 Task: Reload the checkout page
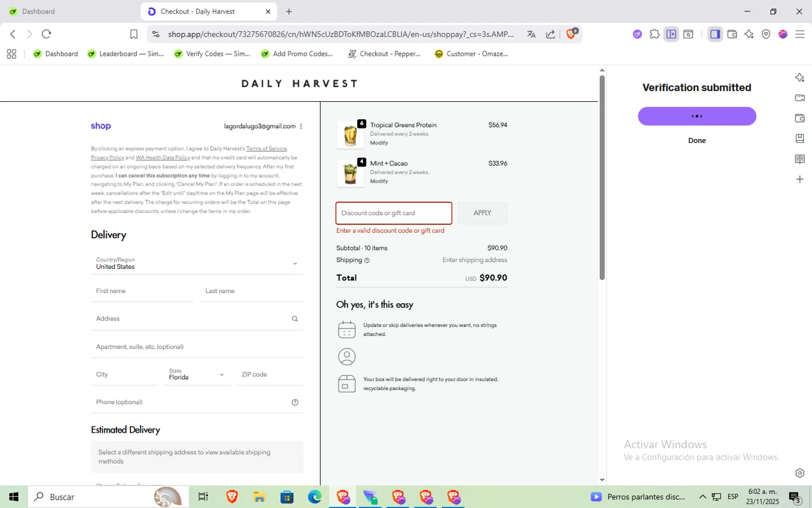tap(47, 34)
